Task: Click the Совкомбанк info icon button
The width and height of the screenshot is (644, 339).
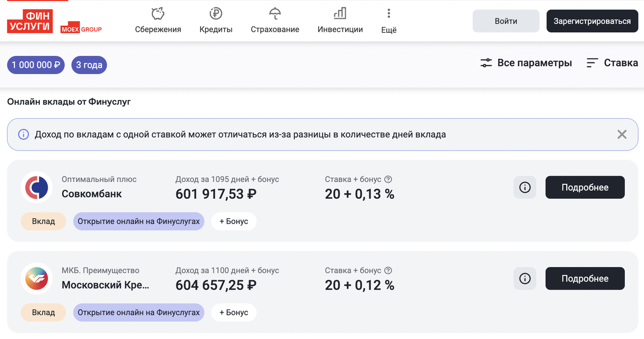Action: click(525, 187)
